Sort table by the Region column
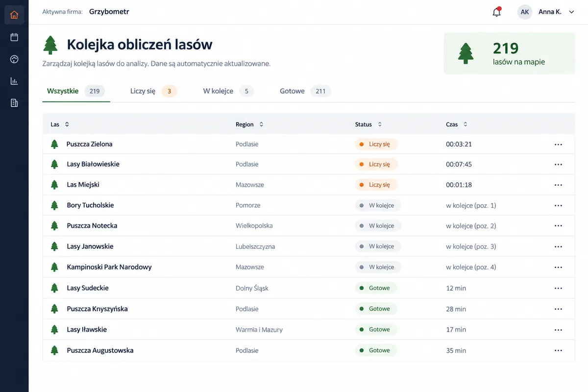This screenshot has height=392, width=588. [249, 124]
